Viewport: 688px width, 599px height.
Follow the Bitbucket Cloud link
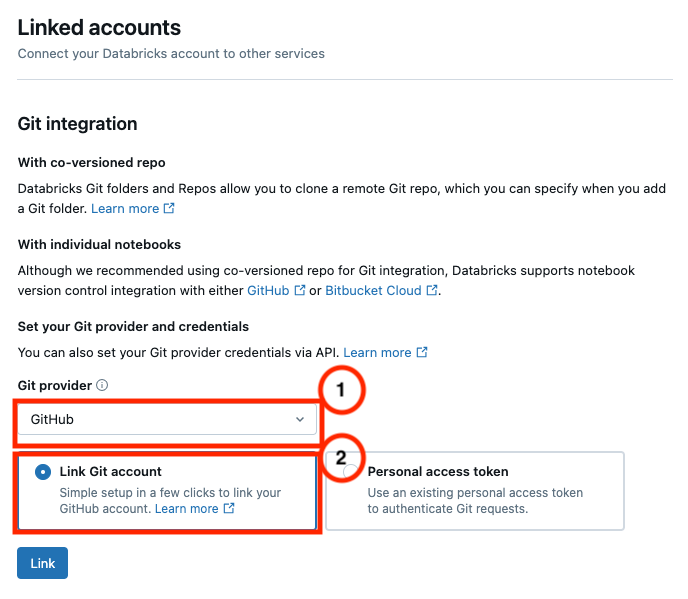pyautogui.click(x=373, y=291)
